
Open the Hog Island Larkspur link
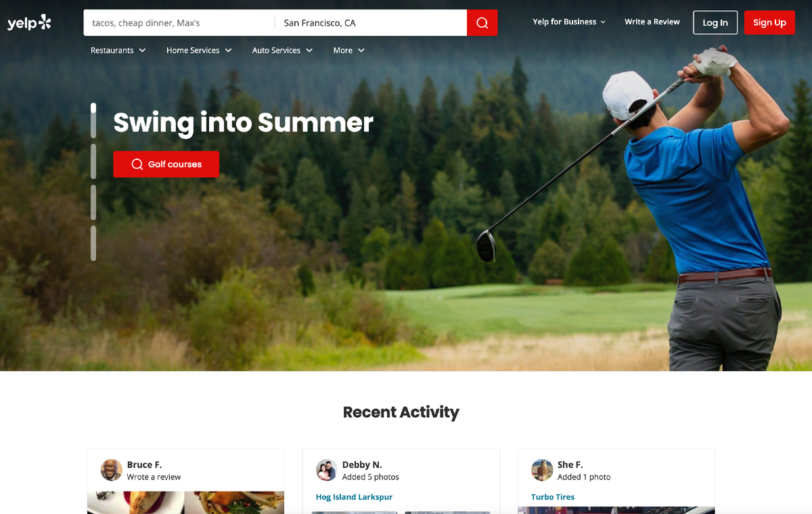click(x=354, y=497)
